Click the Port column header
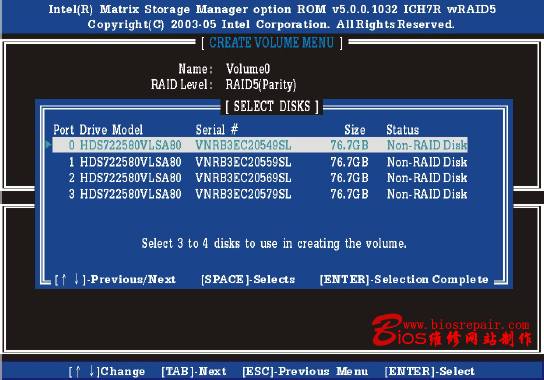The width and height of the screenshot is (544, 380). pos(63,130)
